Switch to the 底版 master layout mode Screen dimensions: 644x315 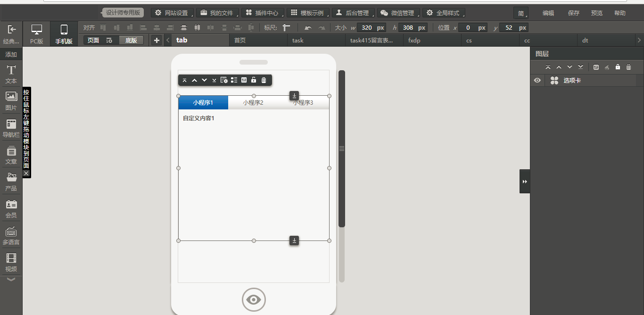(131, 41)
